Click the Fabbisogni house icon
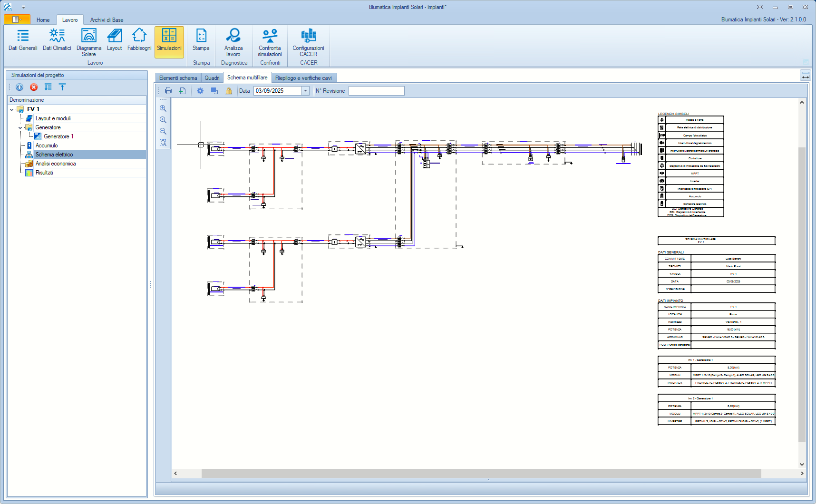 [x=139, y=36]
